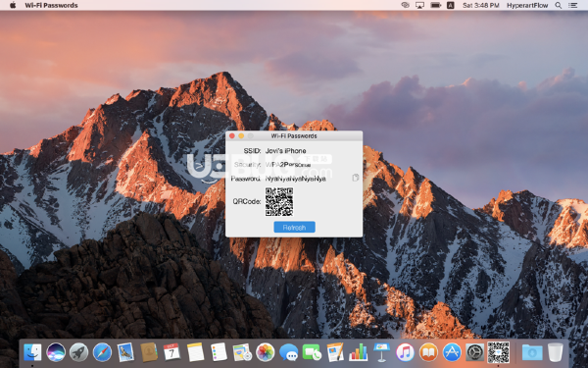The image size is (588, 368).
Task: Open App Store from the Dock
Action: [452, 352]
